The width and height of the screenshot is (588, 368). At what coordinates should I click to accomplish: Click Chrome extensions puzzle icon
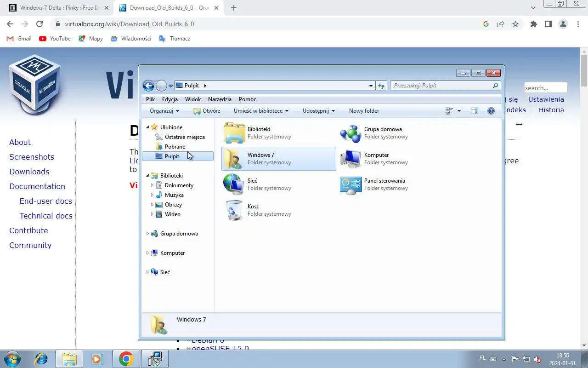[533, 24]
